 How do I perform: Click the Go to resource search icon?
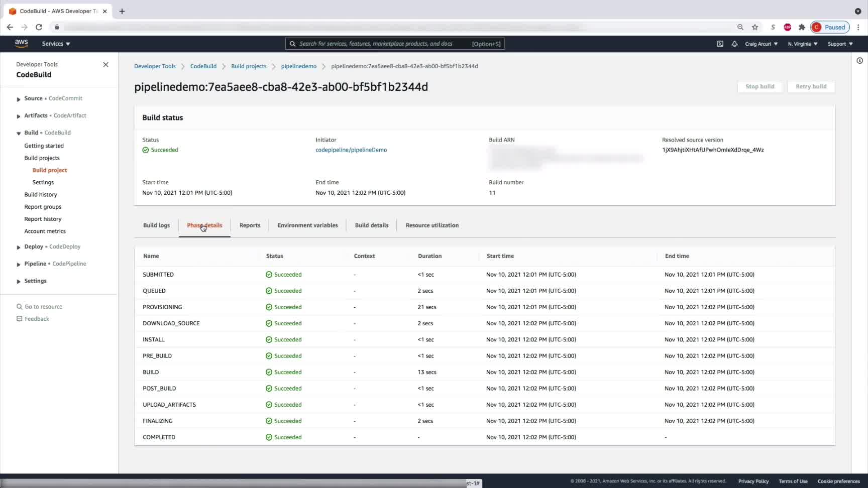(20, 307)
